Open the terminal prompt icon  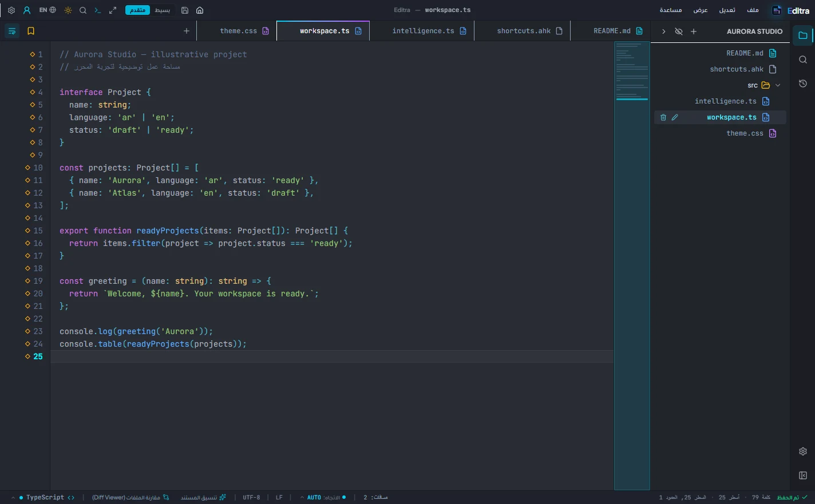[98, 10]
